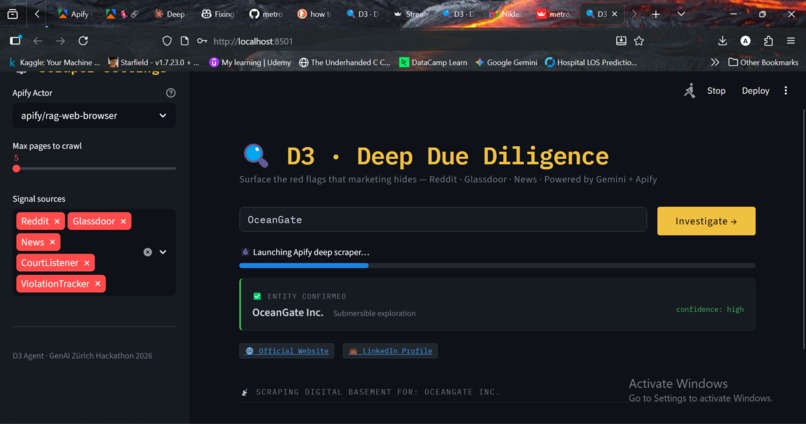806x424 pixels.
Task: Click the page vertical scrollbar
Action: click(803, 229)
